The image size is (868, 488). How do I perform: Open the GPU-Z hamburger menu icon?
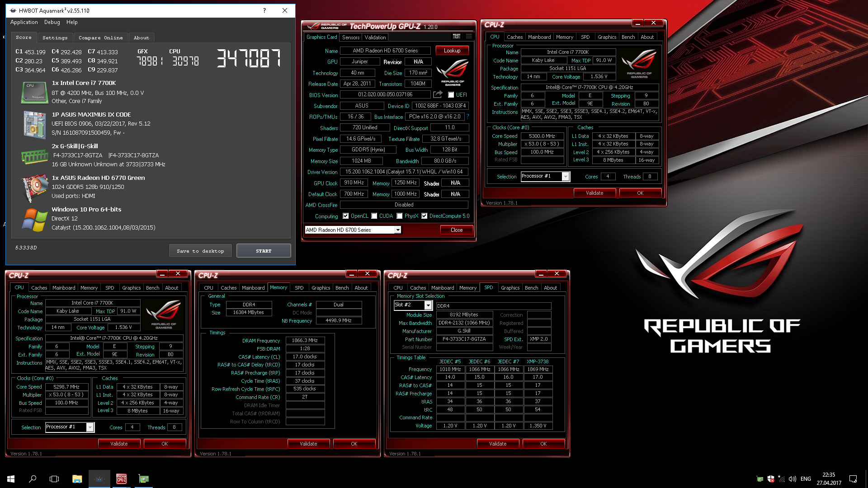[469, 37]
